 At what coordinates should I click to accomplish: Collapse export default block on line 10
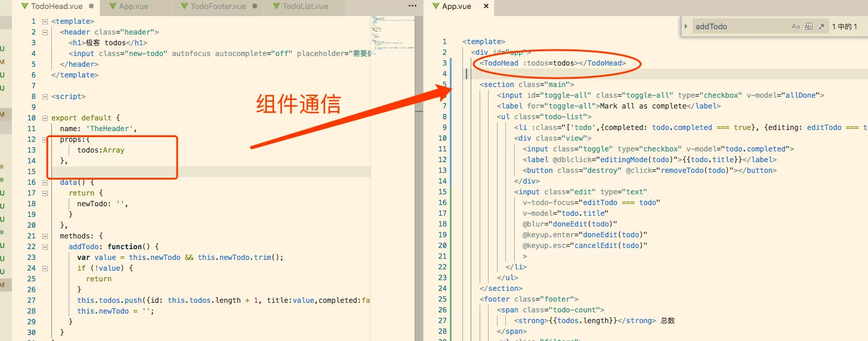(x=45, y=118)
